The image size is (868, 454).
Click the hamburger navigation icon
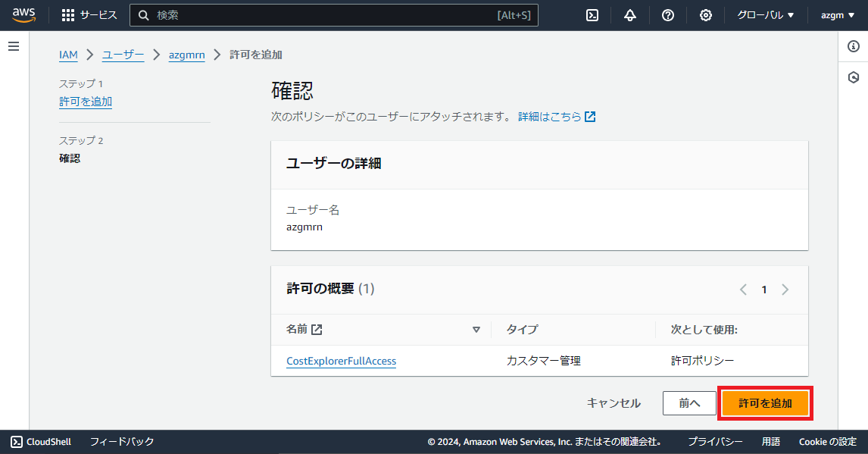coord(13,45)
